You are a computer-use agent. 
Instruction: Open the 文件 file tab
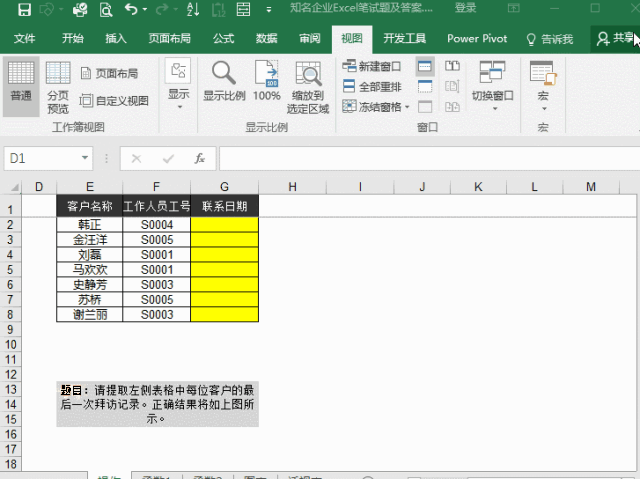[x=24, y=39]
